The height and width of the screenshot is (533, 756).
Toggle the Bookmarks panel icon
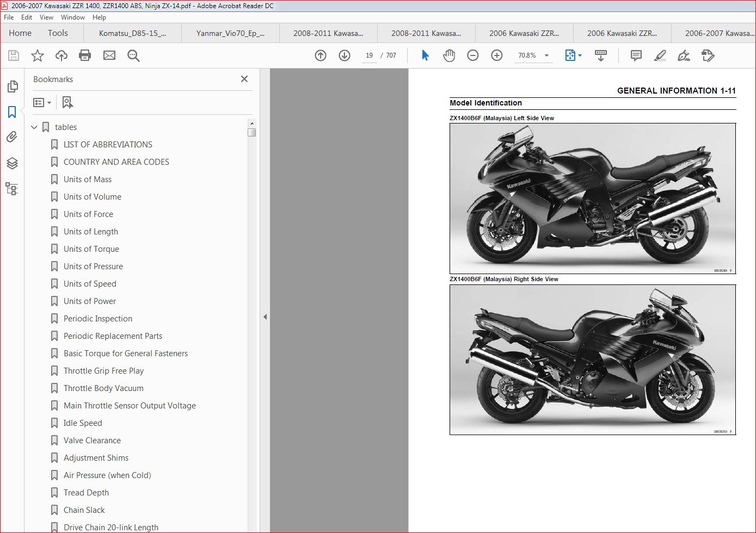click(12, 112)
